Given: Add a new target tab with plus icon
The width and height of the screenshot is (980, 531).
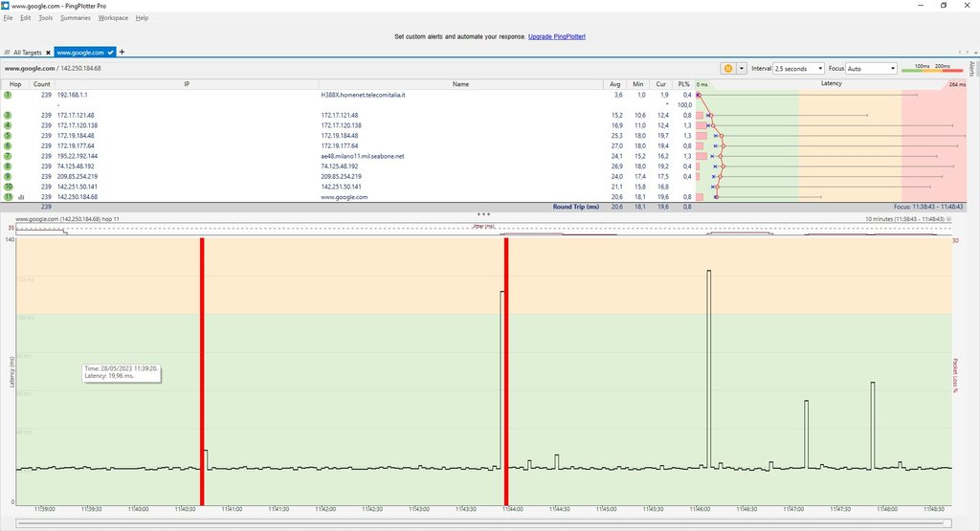Looking at the screenshot, I should 122,52.
